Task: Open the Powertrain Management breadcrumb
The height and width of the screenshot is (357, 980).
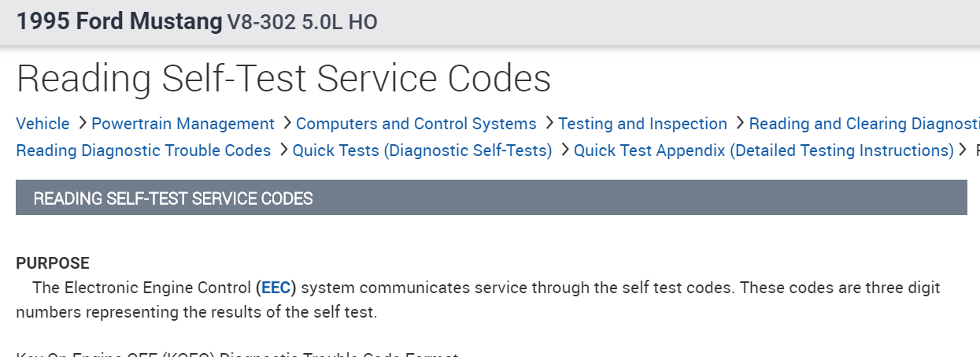Action: tap(183, 124)
